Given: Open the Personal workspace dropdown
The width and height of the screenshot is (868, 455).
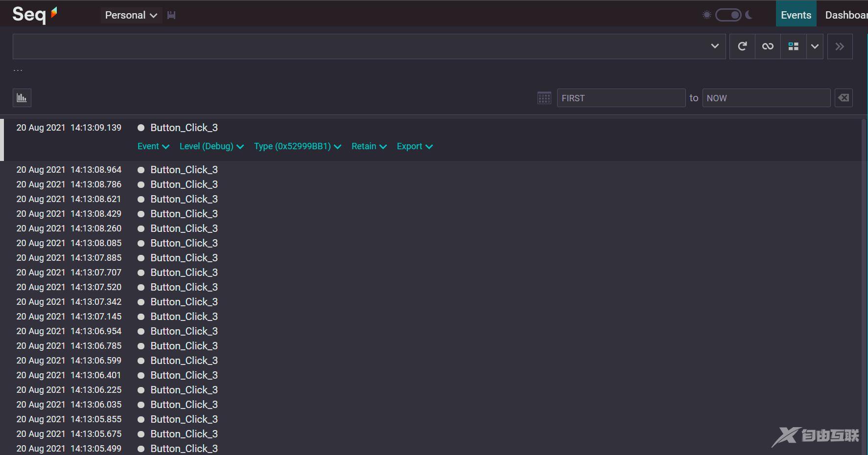Looking at the screenshot, I should tap(131, 15).
